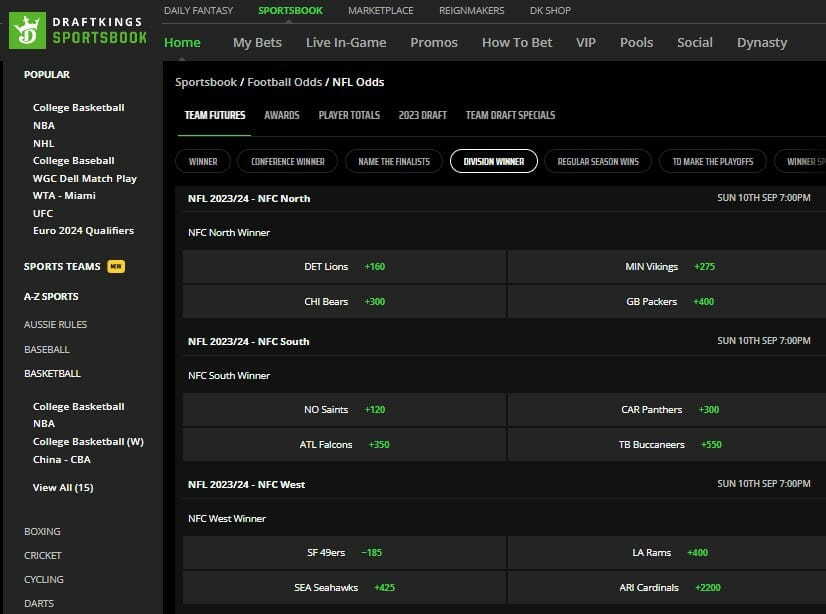Click Football Odds breadcrumb link
This screenshot has height=614, width=826.
click(x=284, y=82)
